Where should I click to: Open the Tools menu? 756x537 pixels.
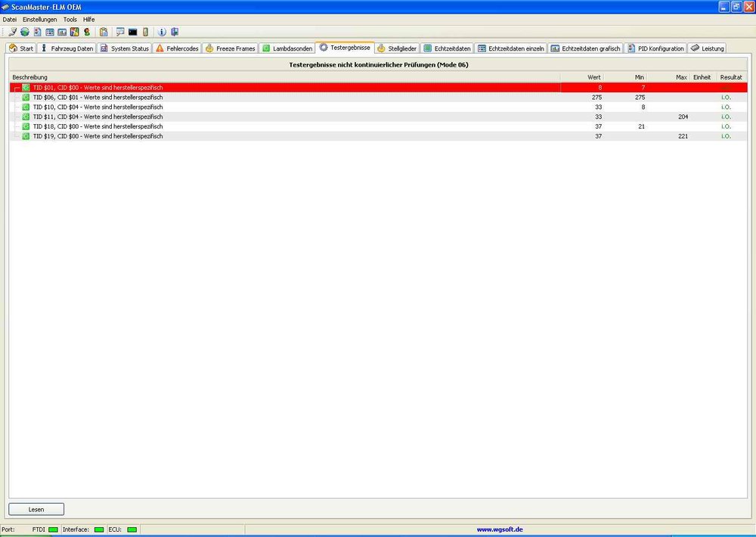pos(70,19)
